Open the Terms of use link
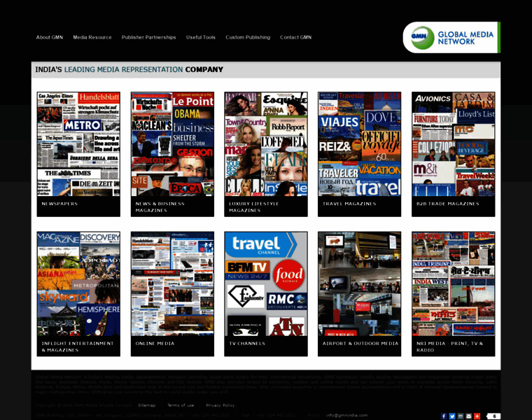 tap(181, 405)
